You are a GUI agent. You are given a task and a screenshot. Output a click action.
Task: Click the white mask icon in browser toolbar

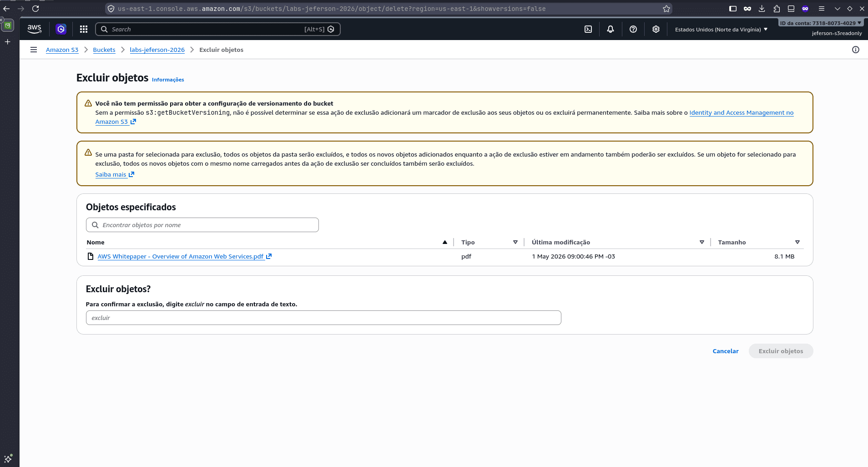(x=747, y=9)
